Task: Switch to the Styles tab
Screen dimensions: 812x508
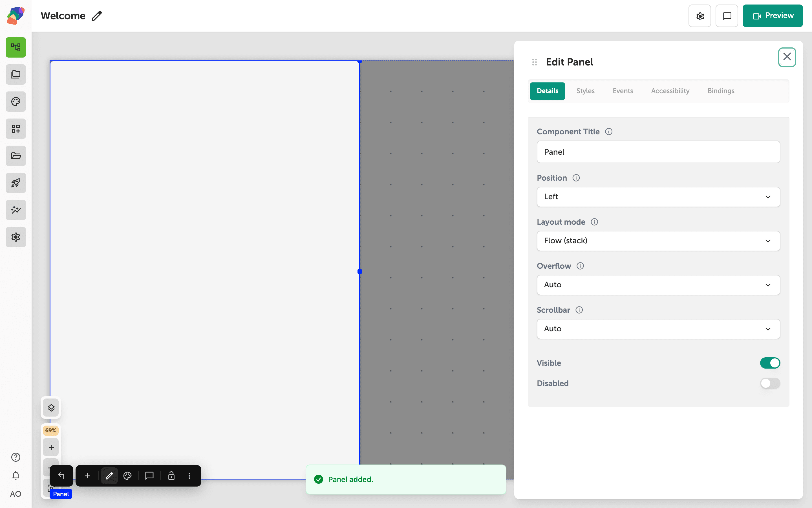Action: [x=586, y=91]
